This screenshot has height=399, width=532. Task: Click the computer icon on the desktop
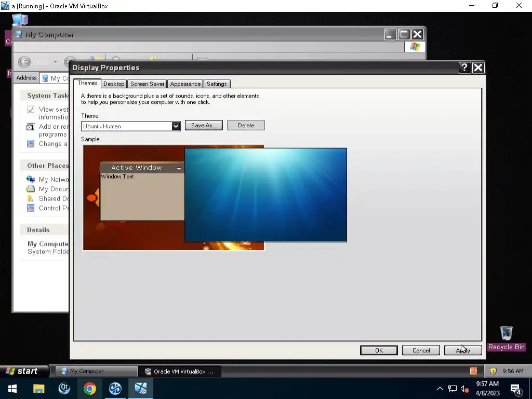coord(20,20)
